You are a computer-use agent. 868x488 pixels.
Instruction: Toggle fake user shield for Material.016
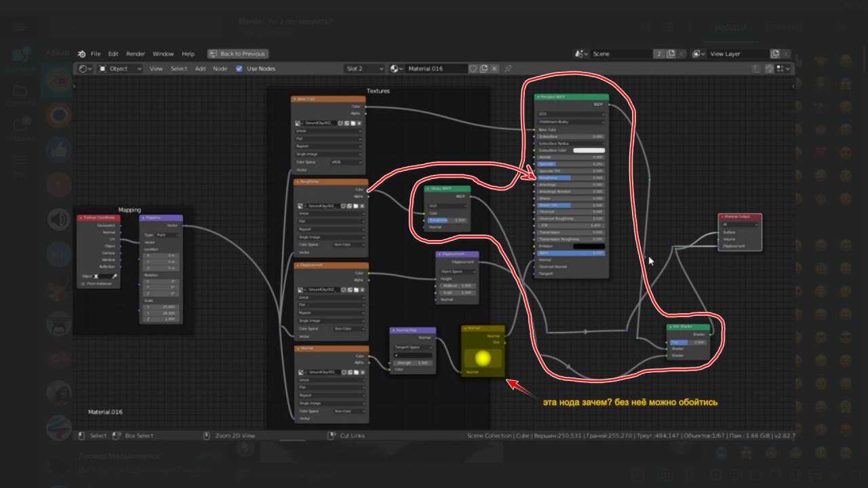(474, 68)
